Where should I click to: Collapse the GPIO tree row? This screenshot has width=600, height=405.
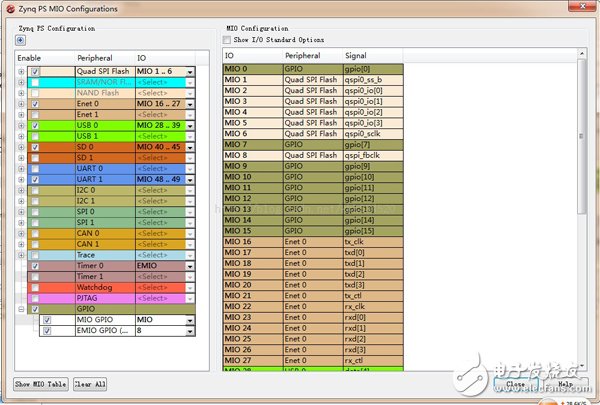pyautogui.click(x=22, y=309)
